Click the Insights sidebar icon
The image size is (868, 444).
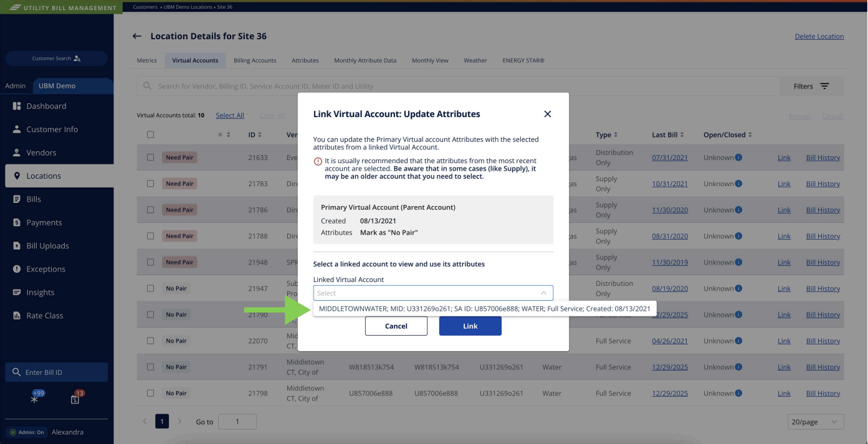tap(17, 292)
